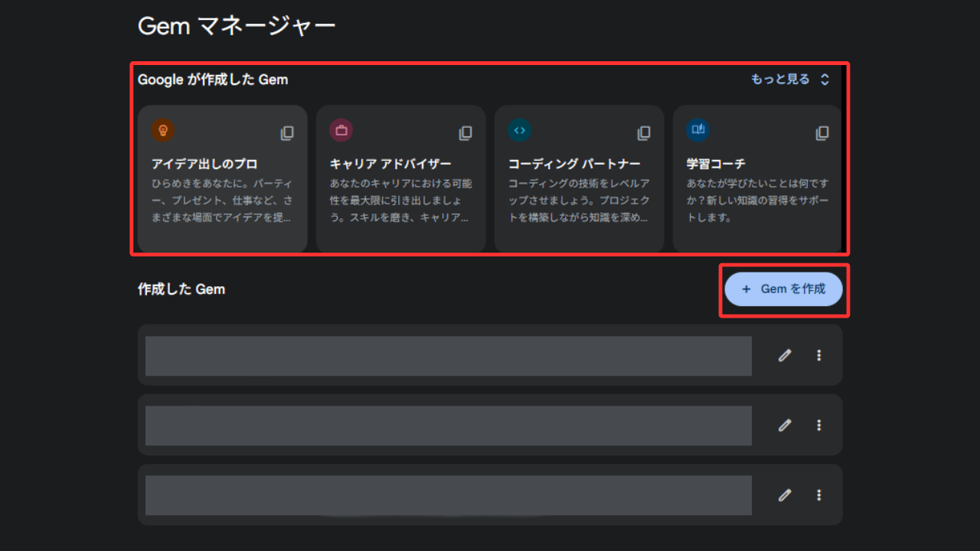Open the second created Gem row
This screenshot has width=980, height=551.
tap(490, 425)
